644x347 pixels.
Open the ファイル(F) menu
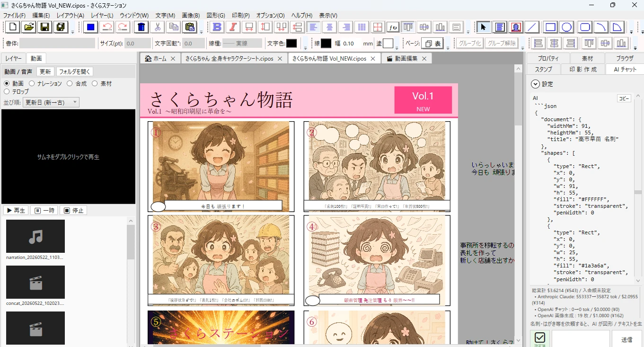click(15, 16)
